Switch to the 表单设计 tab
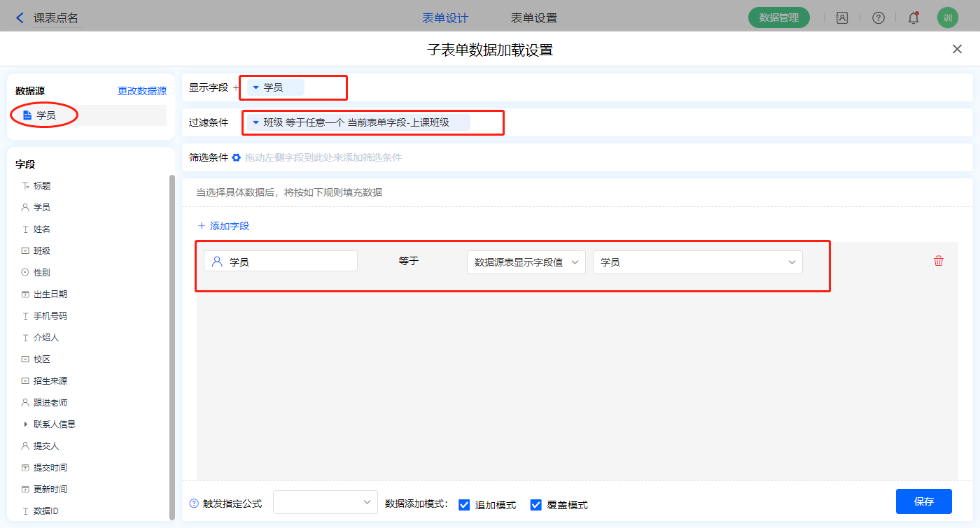This screenshot has height=528, width=980. coord(445,18)
